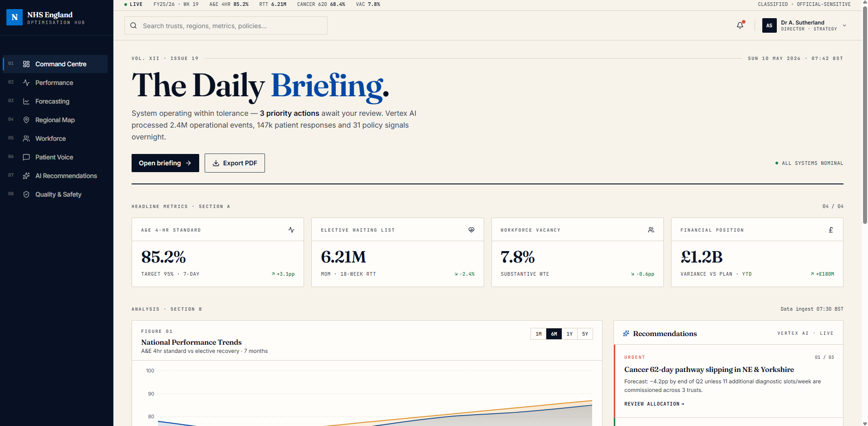
Task: Open Regional Map
Action: [55, 120]
